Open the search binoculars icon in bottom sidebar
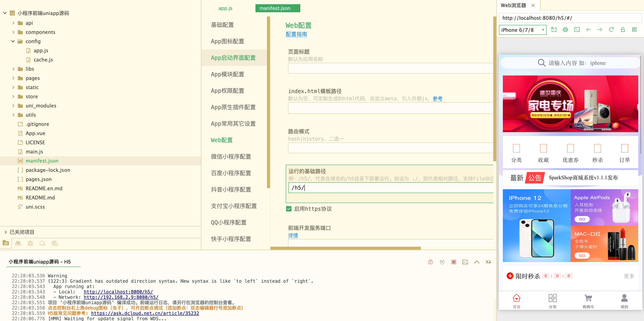 pyautogui.click(x=18, y=243)
